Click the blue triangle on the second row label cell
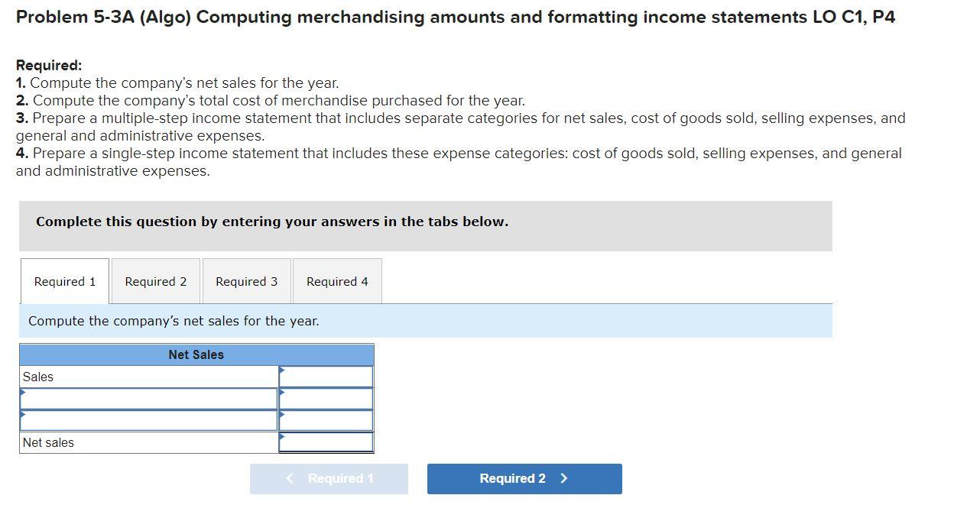 24,393
